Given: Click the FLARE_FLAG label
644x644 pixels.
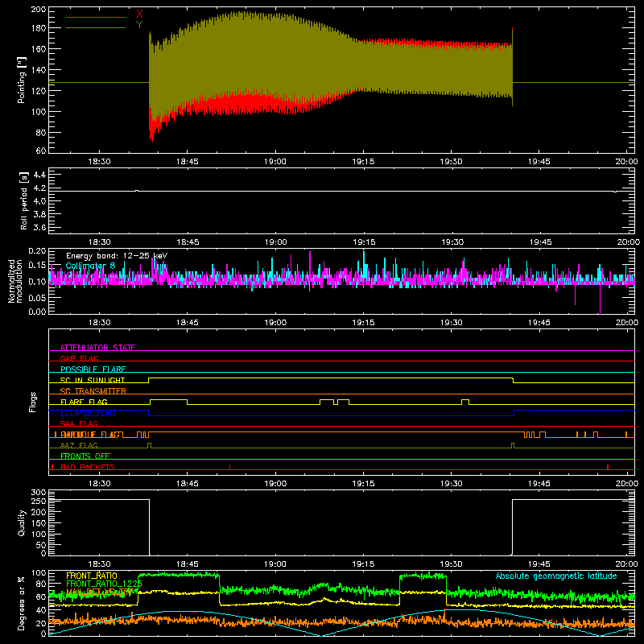Looking at the screenshot, I should 84,402.
